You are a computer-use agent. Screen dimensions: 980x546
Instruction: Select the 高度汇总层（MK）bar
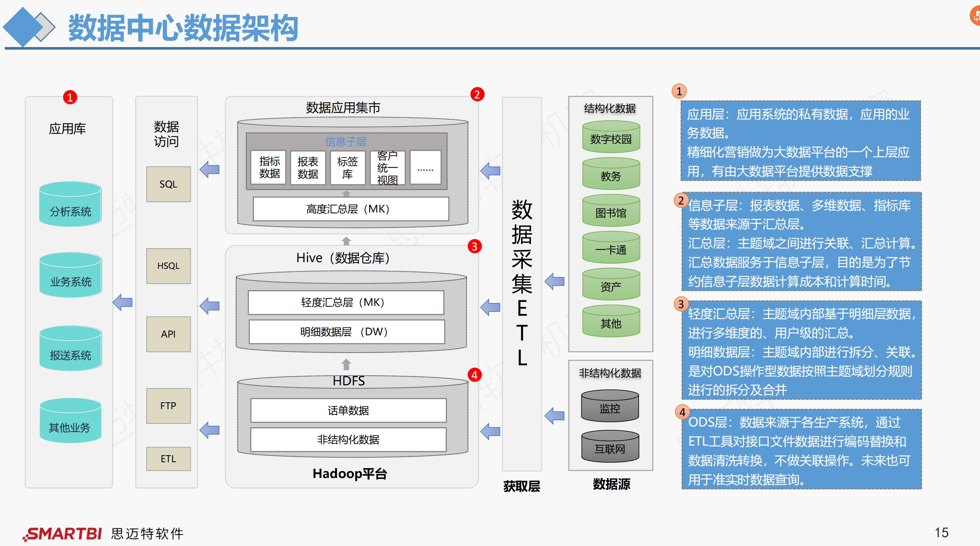[x=351, y=208]
